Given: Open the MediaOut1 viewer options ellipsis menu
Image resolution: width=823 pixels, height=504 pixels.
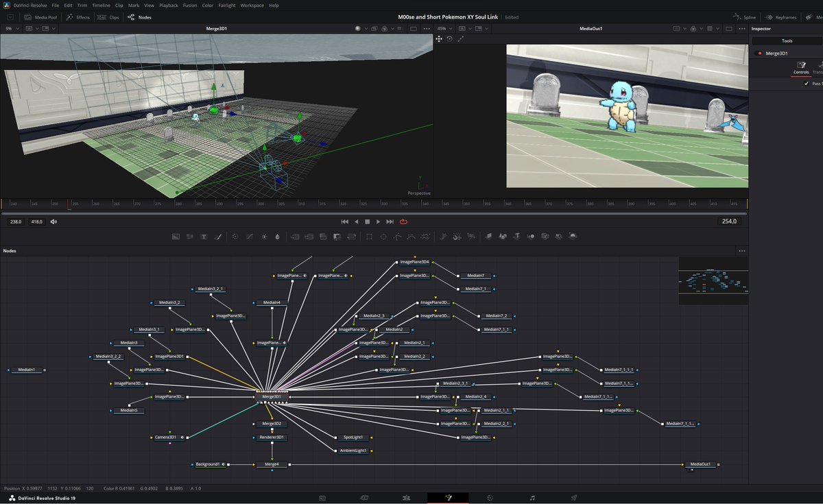Looking at the screenshot, I should [x=743, y=29].
